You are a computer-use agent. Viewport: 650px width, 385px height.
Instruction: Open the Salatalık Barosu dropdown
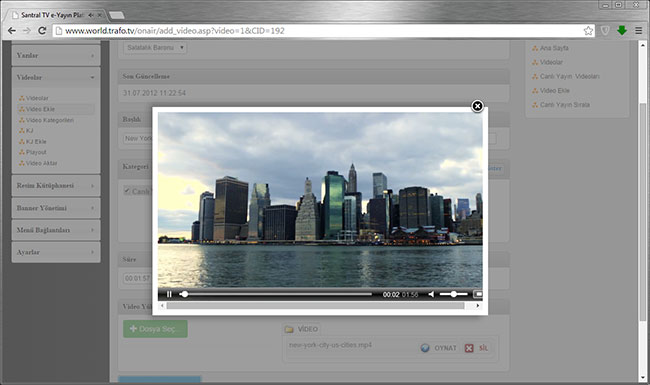pyautogui.click(x=155, y=48)
